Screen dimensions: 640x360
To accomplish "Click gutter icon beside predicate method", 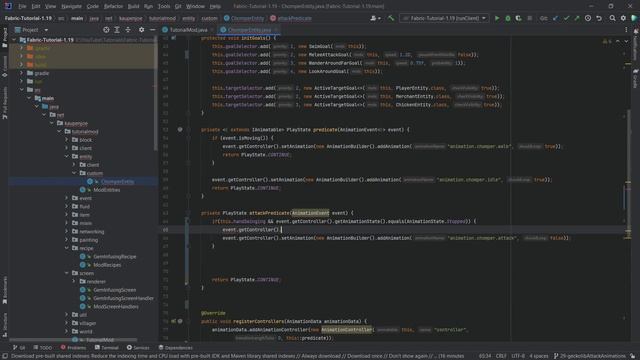I will (x=180, y=129).
